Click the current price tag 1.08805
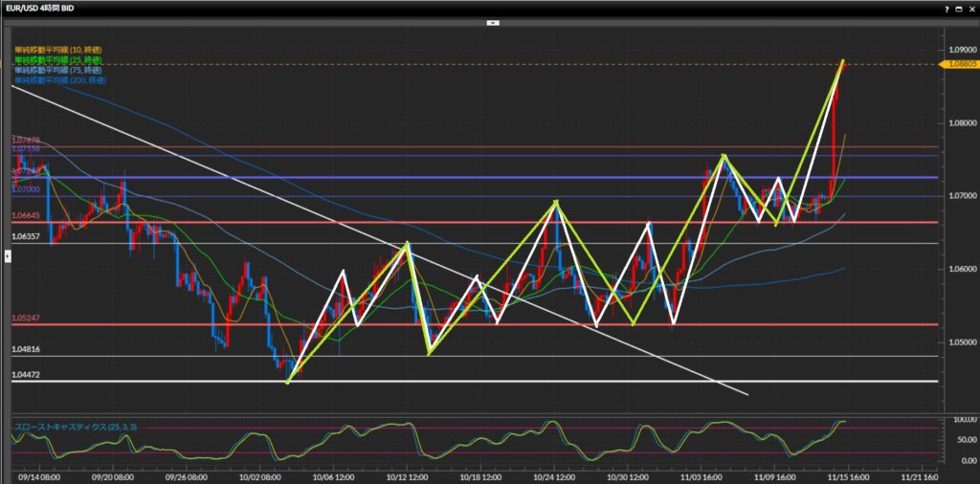The width and height of the screenshot is (980, 484). point(950,64)
